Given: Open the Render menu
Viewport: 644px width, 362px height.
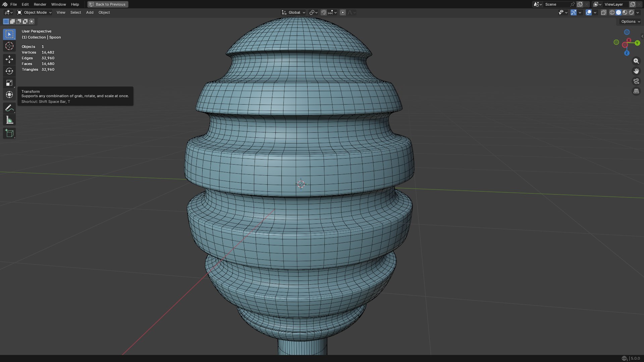Looking at the screenshot, I should click(x=40, y=4).
